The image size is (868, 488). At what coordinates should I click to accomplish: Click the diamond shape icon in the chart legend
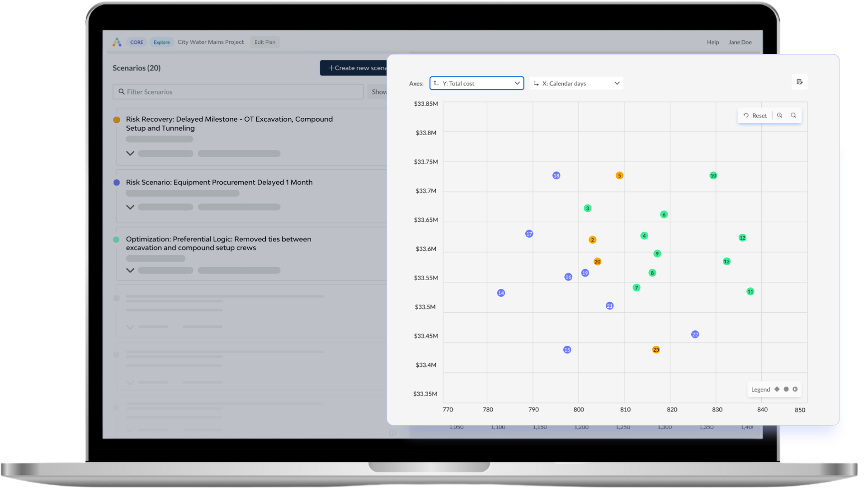[x=777, y=389]
